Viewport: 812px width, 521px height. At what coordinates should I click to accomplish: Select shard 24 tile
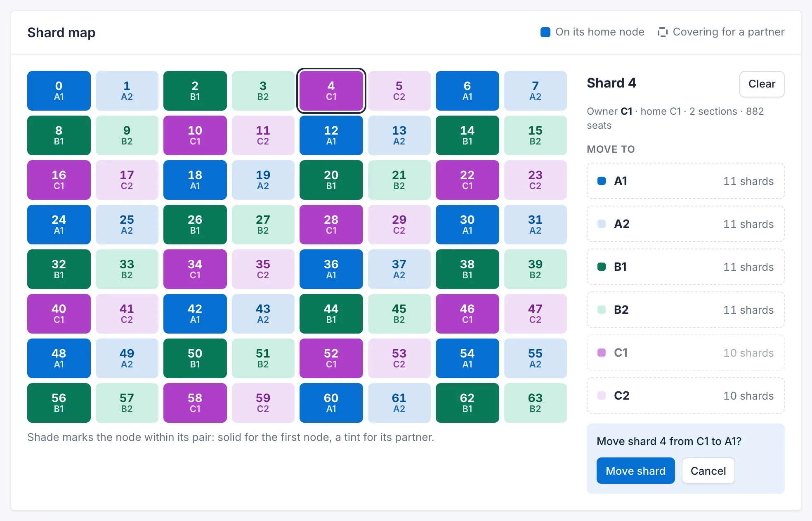(x=59, y=225)
